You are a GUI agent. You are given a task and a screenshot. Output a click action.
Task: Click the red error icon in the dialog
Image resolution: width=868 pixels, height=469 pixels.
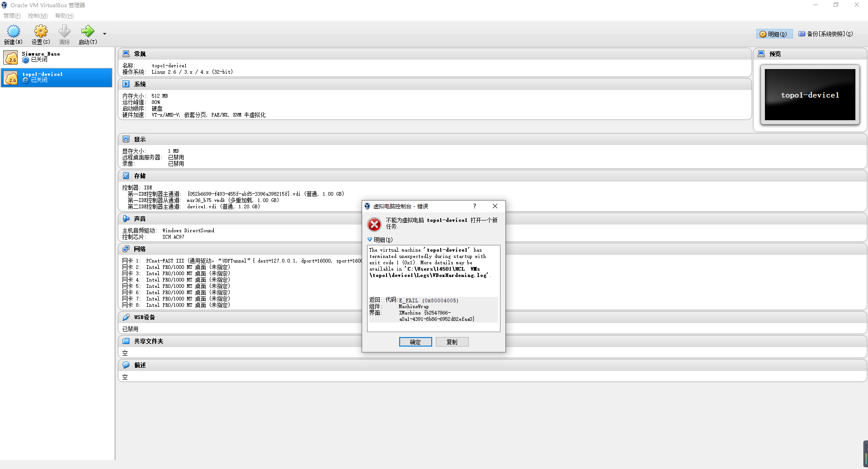coord(374,225)
